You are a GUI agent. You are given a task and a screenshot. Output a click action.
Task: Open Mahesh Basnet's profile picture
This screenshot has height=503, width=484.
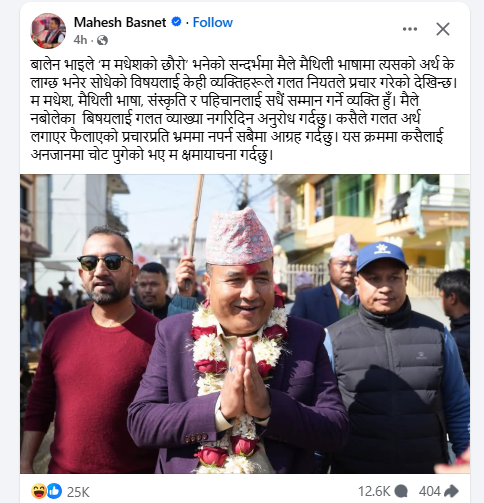click(x=48, y=31)
